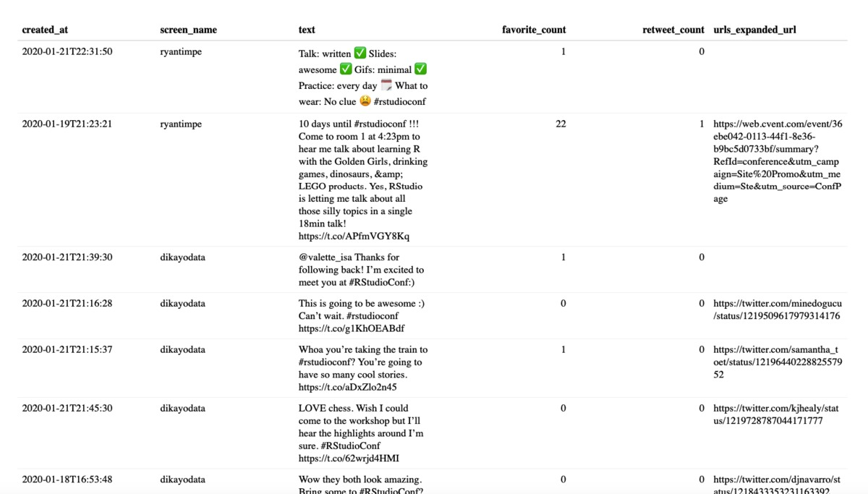Click the text column header

coord(307,30)
